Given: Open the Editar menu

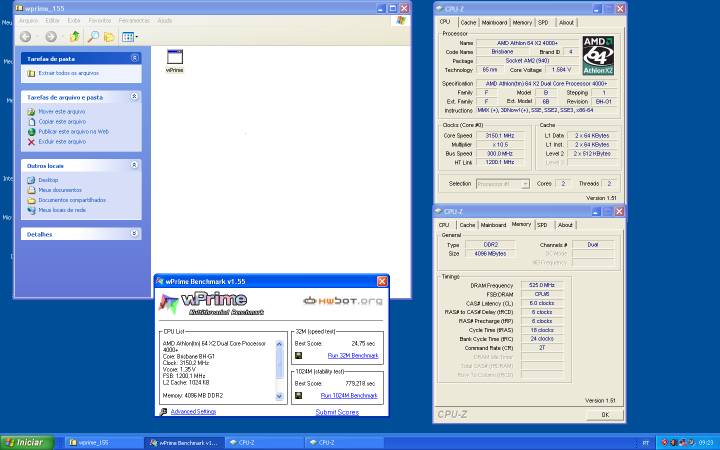Looking at the screenshot, I should 52,21.
